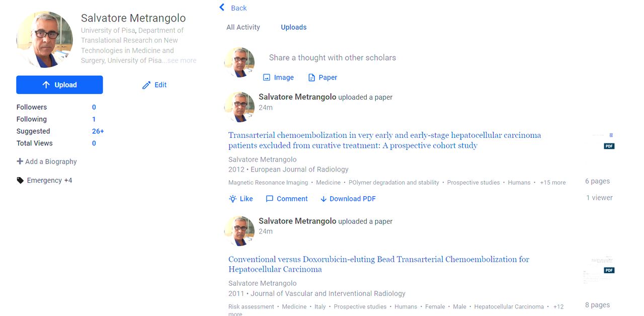The height and width of the screenshot is (316, 644).
Task: Expand the +15 more research tags
Action: point(552,183)
